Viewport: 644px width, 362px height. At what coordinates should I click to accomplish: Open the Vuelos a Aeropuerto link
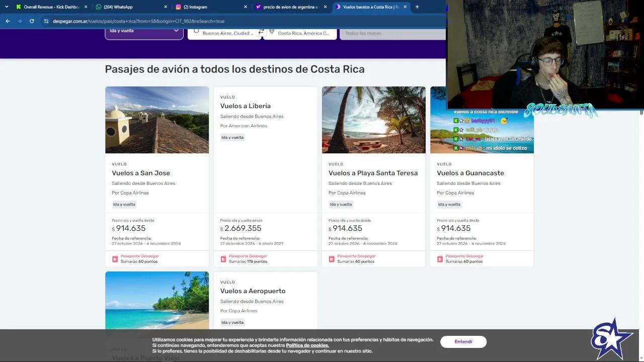pos(253,291)
